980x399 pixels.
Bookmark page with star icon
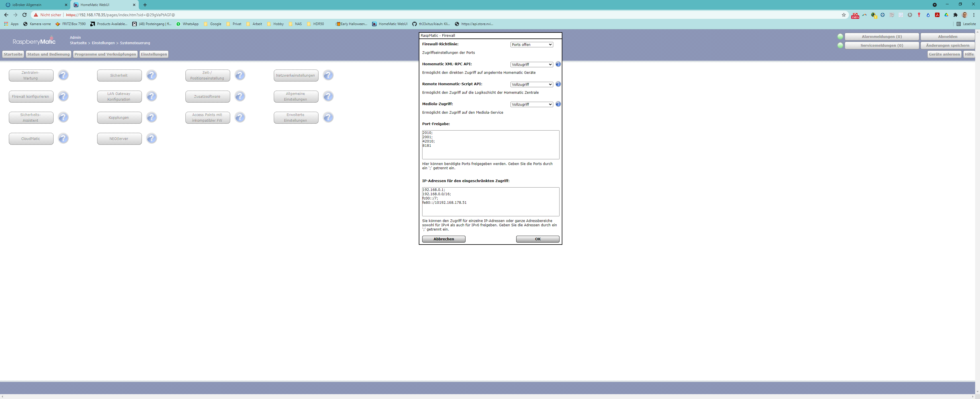pyautogui.click(x=844, y=15)
